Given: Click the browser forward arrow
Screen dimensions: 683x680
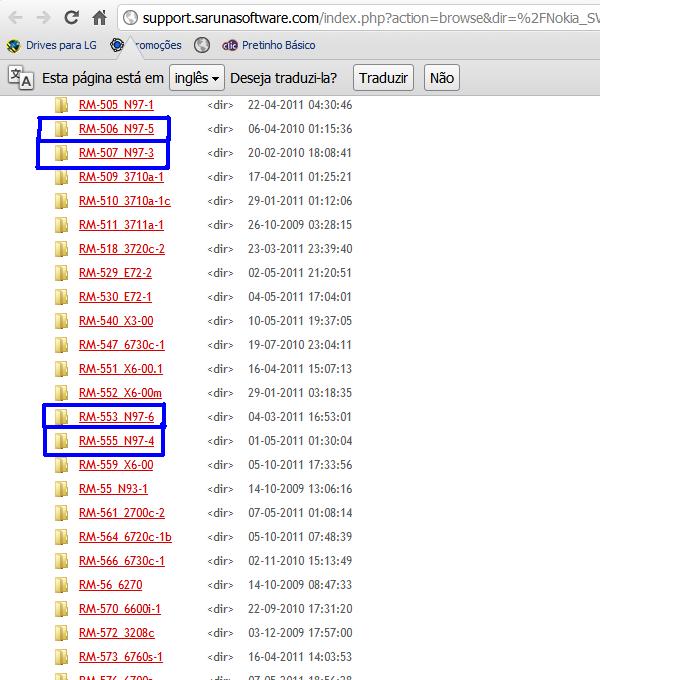Looking at the screenshot, I should coord(44,17).
